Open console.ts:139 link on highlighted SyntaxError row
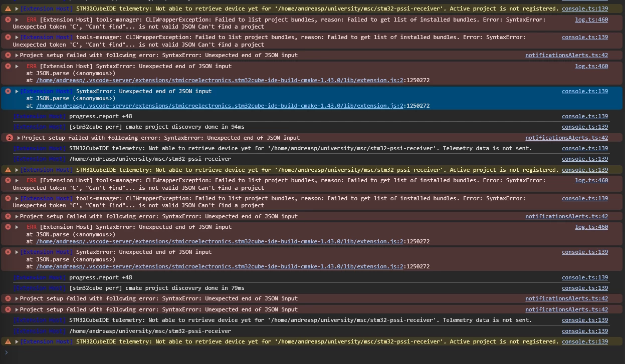This screenshot has width=625, height=364. tap(584, 91)
